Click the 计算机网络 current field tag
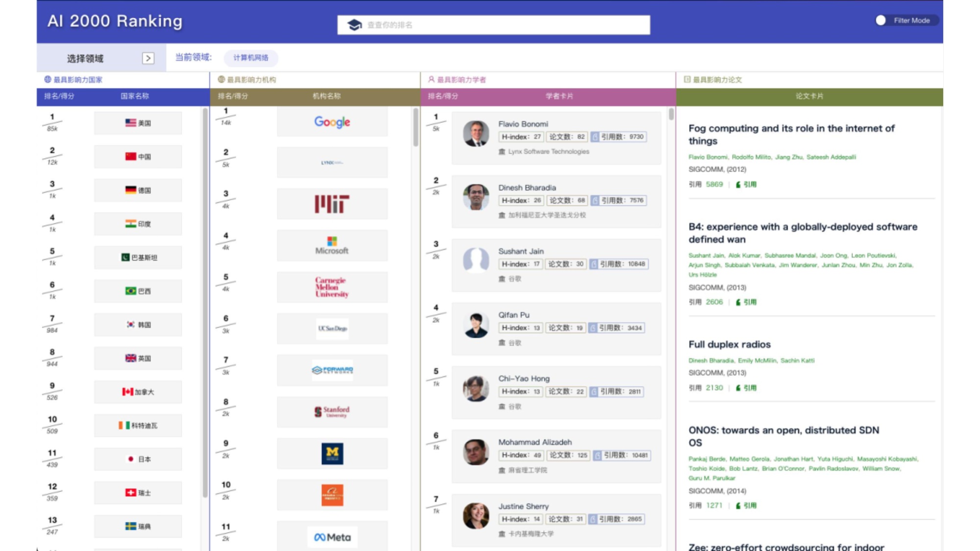Image resolution: width=980 pixels, height=551 pixels. coord(251,58)
